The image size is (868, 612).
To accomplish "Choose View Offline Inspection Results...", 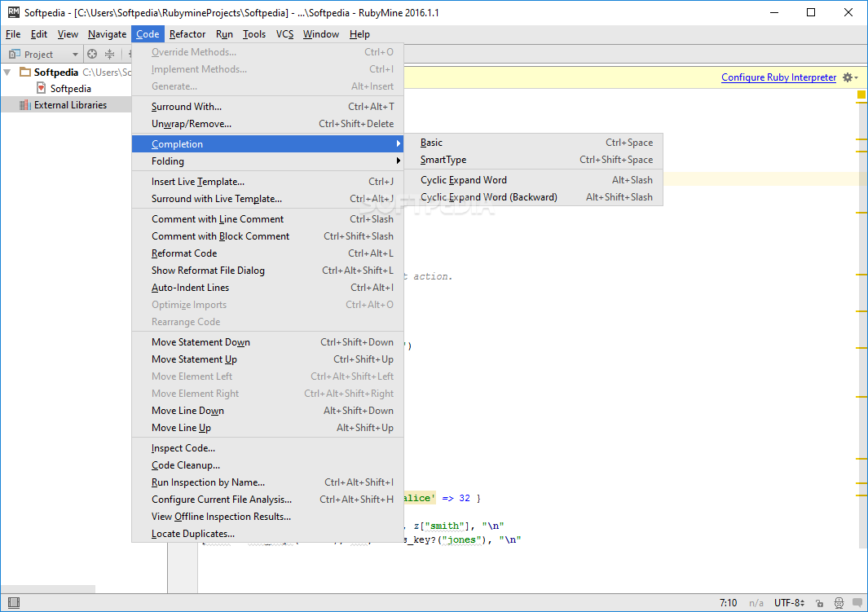I will (267, 517).
